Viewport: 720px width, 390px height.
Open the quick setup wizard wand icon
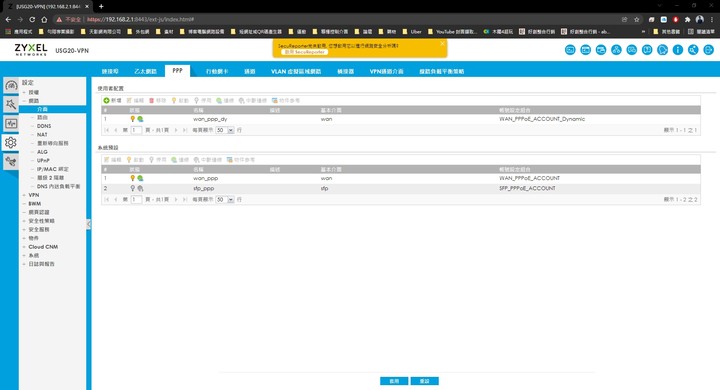point(11,104)
